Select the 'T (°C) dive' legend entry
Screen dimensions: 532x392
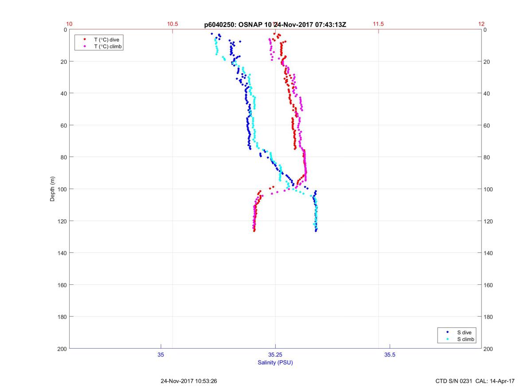(106, 39)
